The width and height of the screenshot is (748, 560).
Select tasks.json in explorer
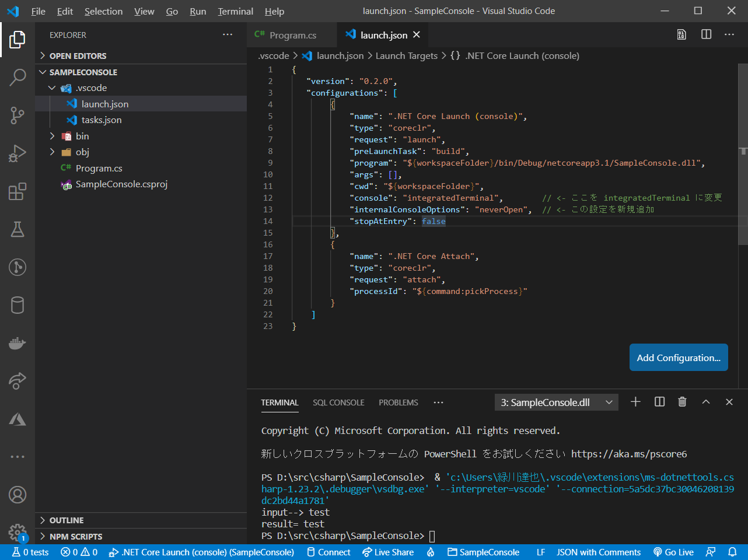pyautogui.click(x=141, y=120)
